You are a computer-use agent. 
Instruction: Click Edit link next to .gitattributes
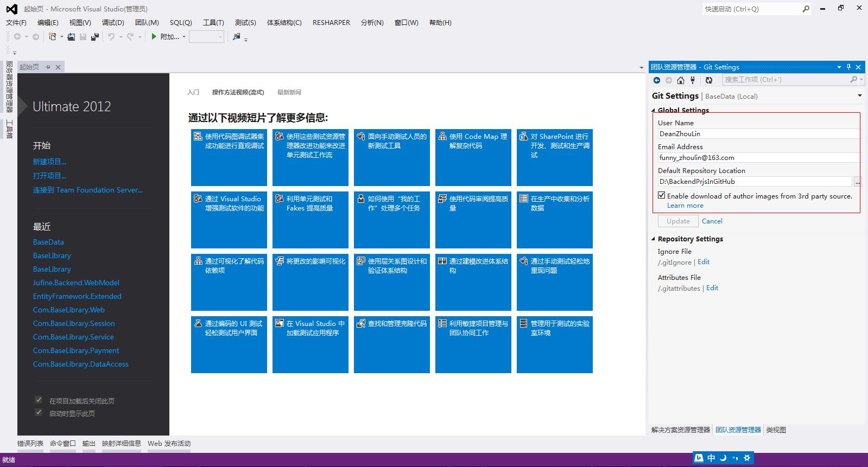click(x=712, y=287)
